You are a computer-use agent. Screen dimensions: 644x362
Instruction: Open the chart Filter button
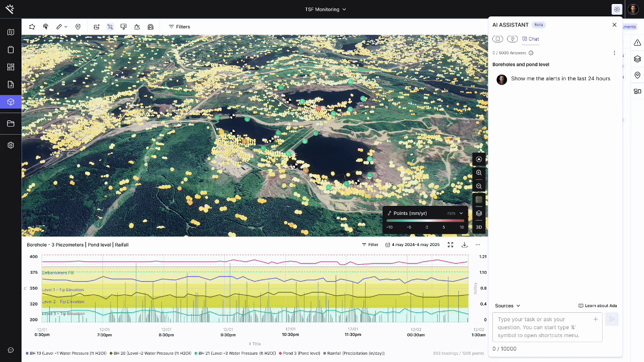point(370,244)
